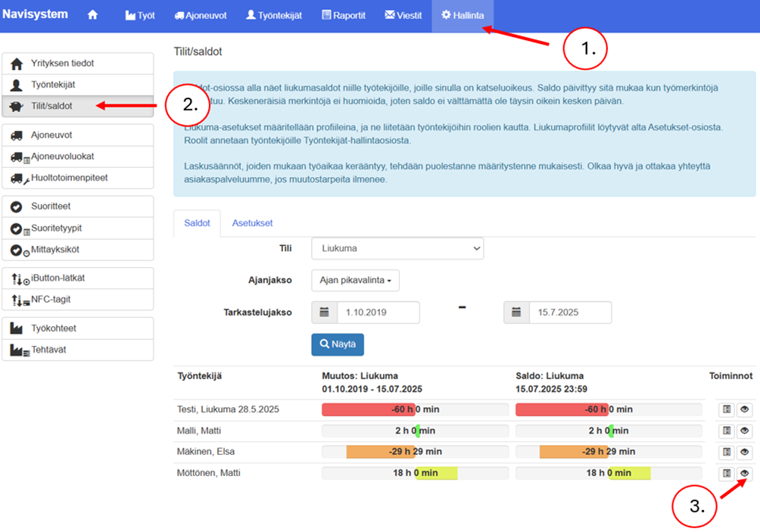The image size is (760, 532).
Task: Open calculator icon for Testi, Liukuma row
Action: (726, 409)
